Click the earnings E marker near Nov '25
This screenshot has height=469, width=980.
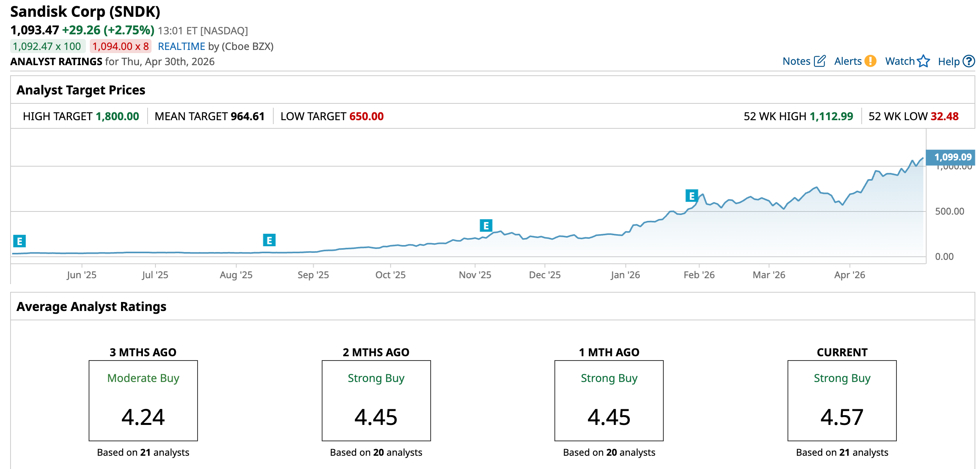click(486, 226)
